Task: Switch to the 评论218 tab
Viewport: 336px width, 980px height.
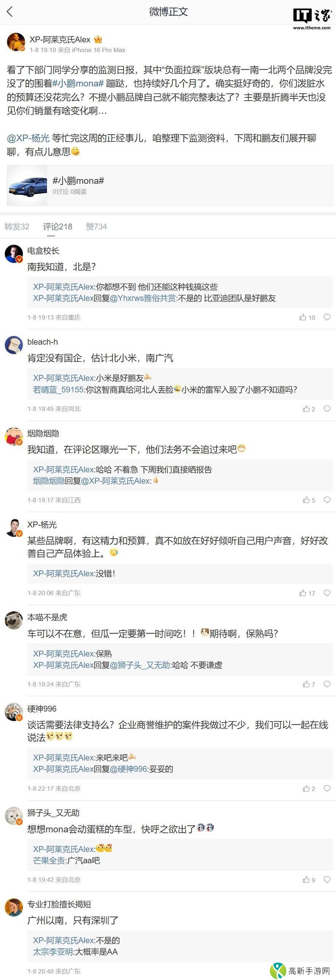Action: point(57,227)
